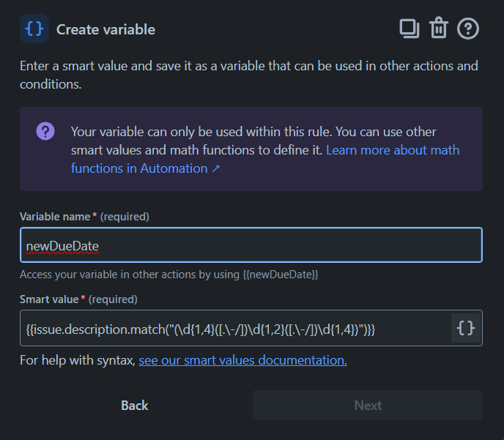
Task: Click the 'Create variable' heading text
Action: pos(105,30)
